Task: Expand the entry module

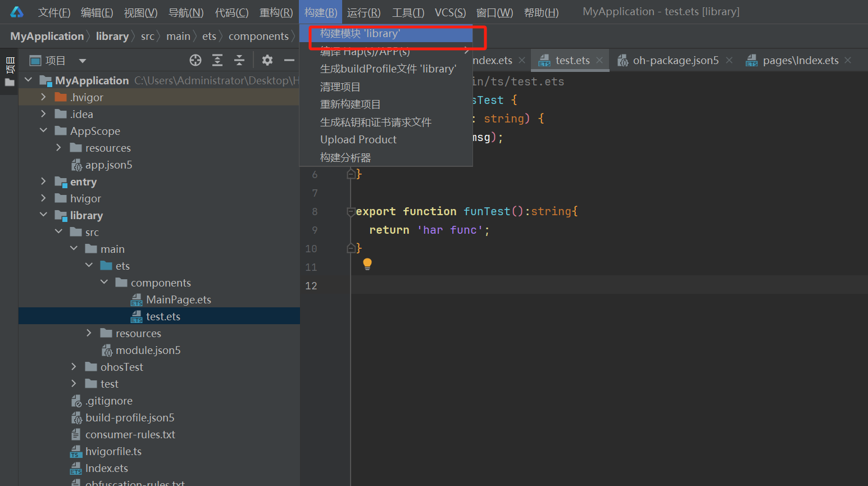Action: tap(43, 181)
